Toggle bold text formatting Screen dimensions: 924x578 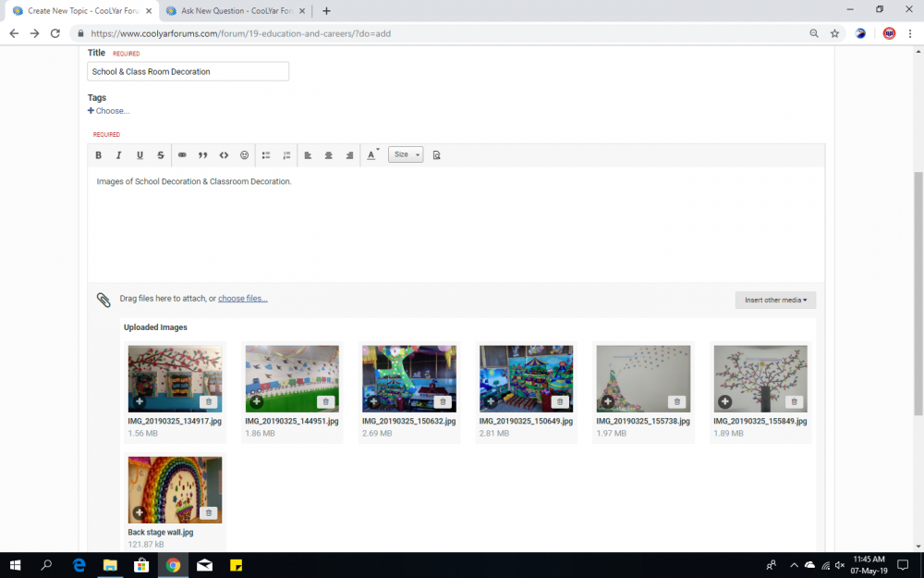(x=99, y=154)
